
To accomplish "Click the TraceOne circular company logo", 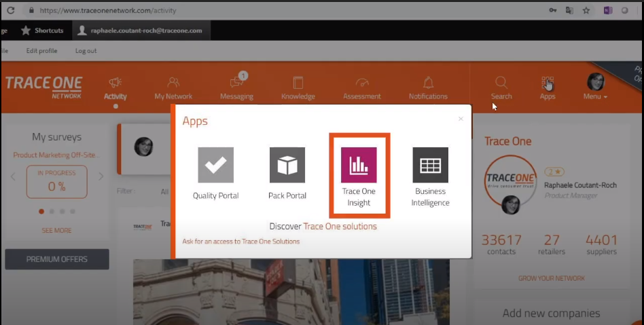I will [511, 180].
